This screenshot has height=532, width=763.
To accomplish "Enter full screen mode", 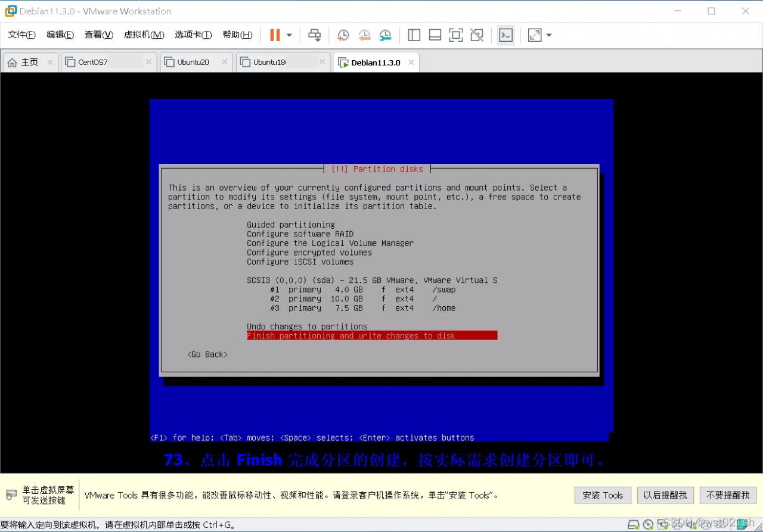I will [456, 35].
